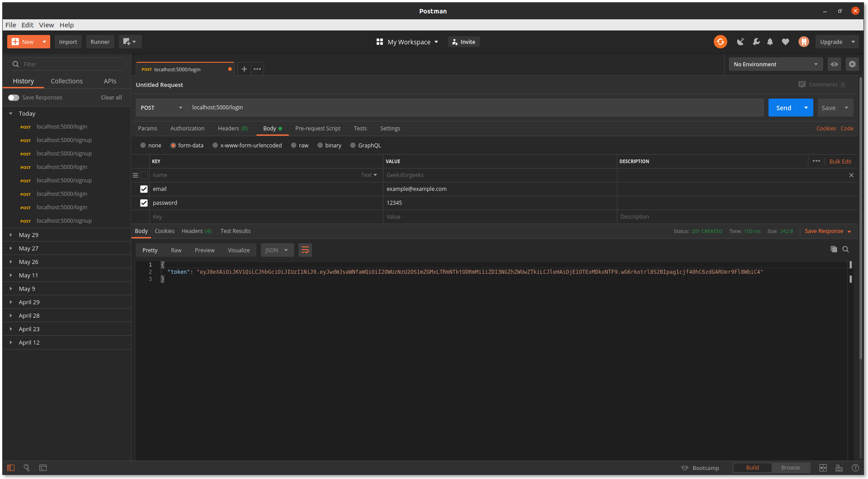Select the none body type
Viewport: 868px width, 479px height.
click(x=143, y=145)
